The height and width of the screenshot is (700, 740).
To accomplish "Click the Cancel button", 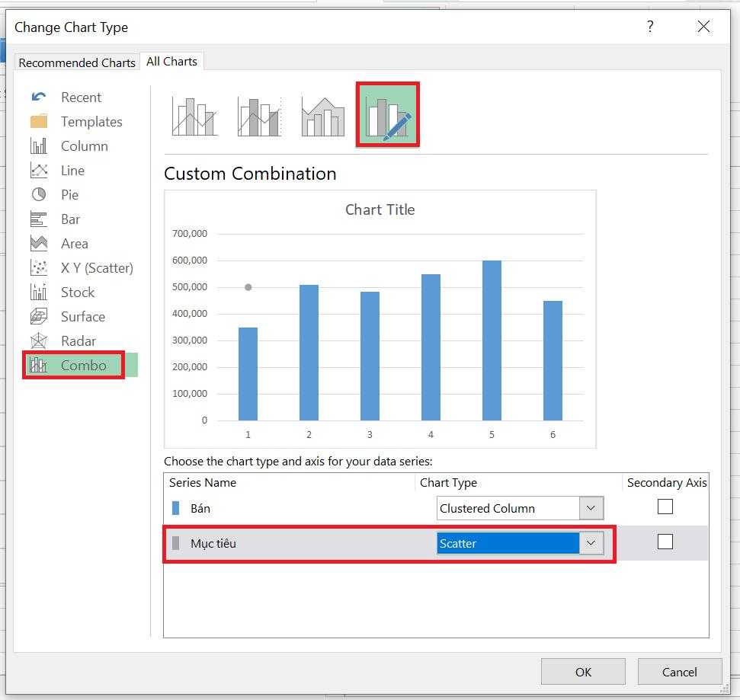I will pos(679,672).
